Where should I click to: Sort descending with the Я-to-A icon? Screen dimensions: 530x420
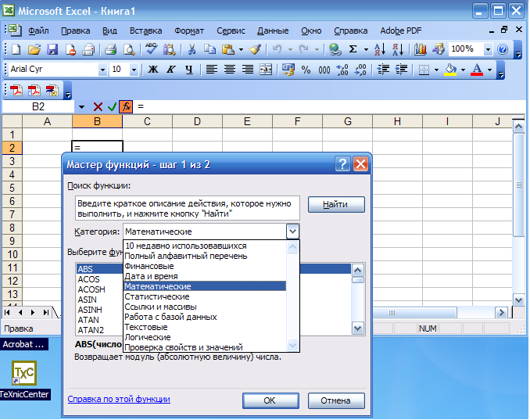pos(398,50)
